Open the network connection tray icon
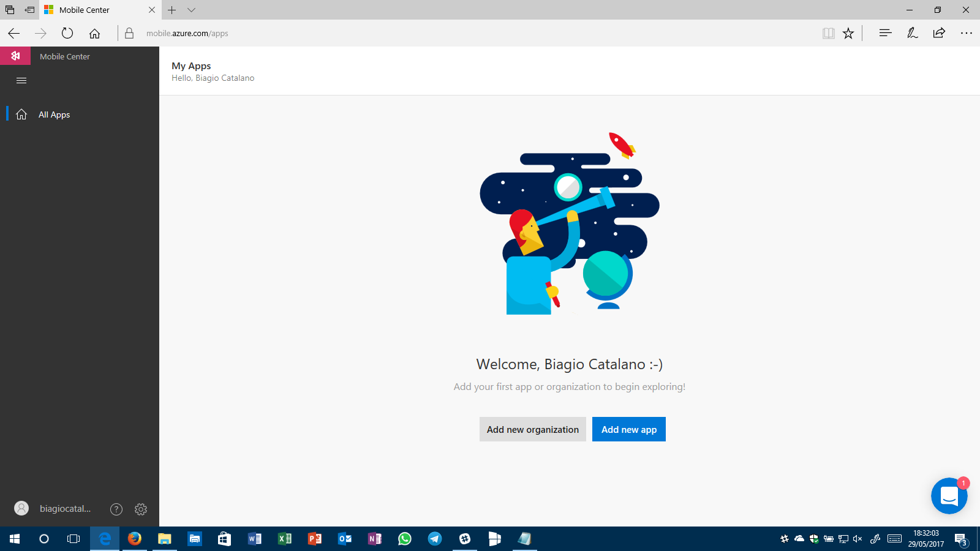980x551 pixels. (x=843, y=539)
